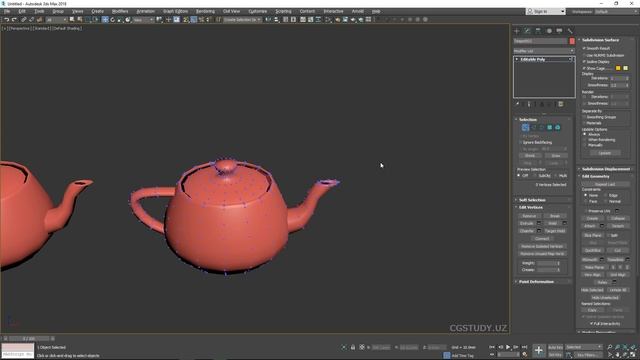Image resolution: width=640 pixels, height=360 pixels.
Task: Open the Edit menu
Action: [22, 11]
